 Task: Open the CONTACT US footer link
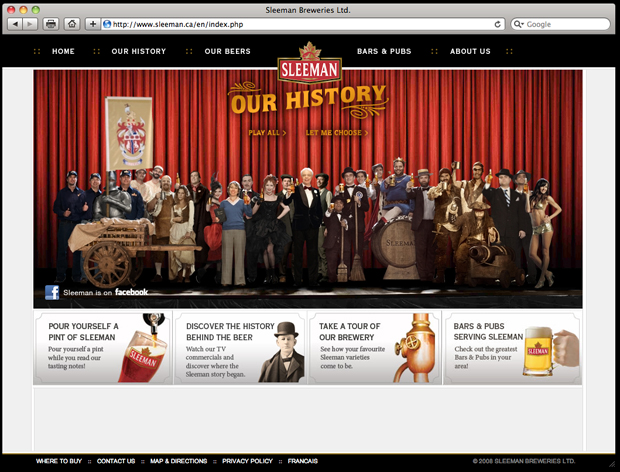[116, 461]
